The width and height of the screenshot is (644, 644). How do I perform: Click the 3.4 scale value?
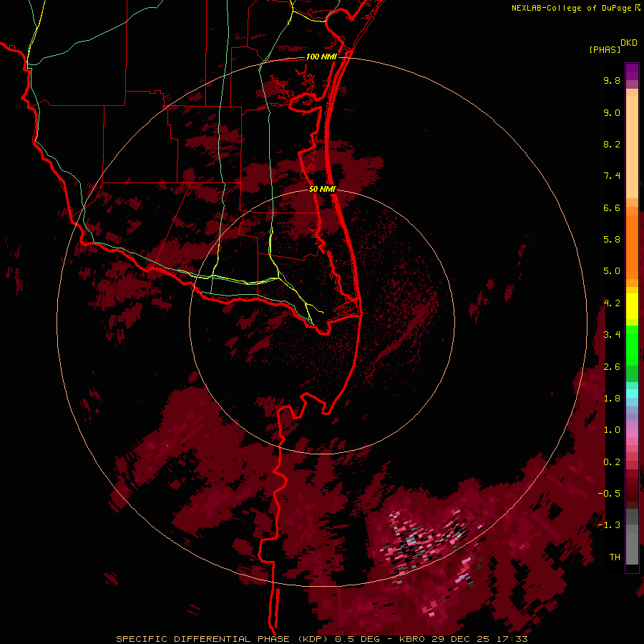tap(612, 335)
